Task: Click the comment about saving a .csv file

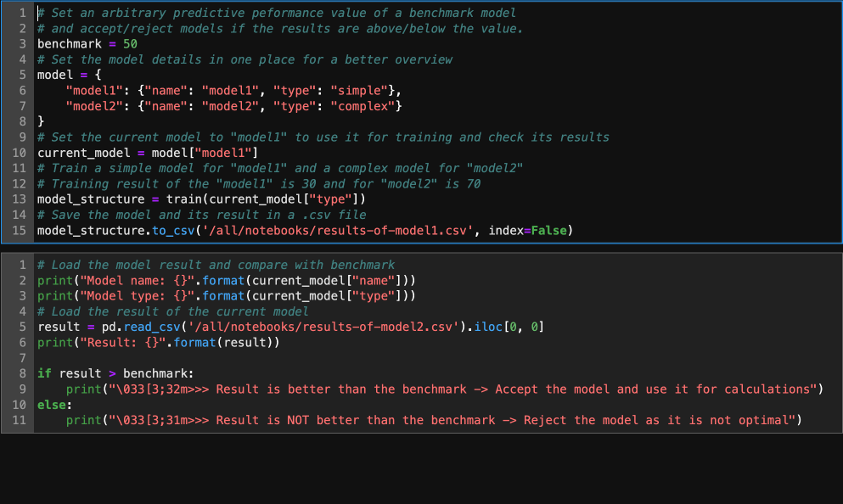Action: click(x=201, y=215)
